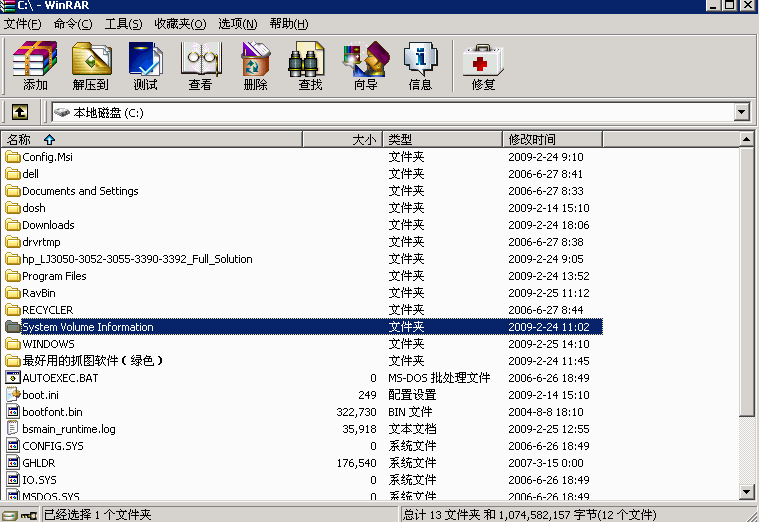The width and height of the screenshot is (759, 522).
Task: Click the MS-DOS 批处理文件 type cell
Action: coord(439,378)
